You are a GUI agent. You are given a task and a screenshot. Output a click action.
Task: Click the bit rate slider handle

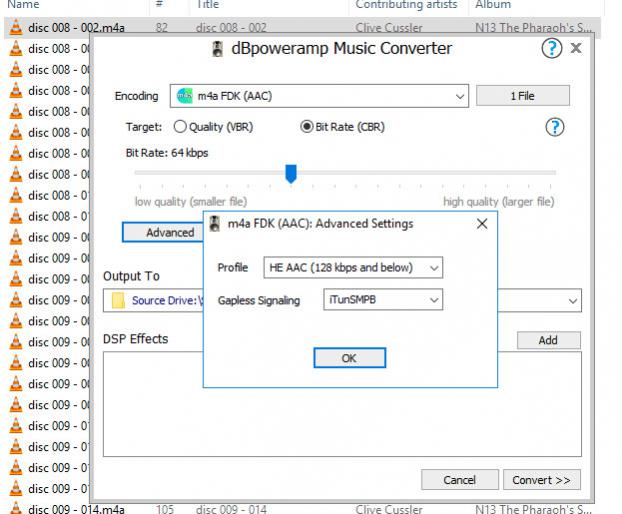point(291,174)
